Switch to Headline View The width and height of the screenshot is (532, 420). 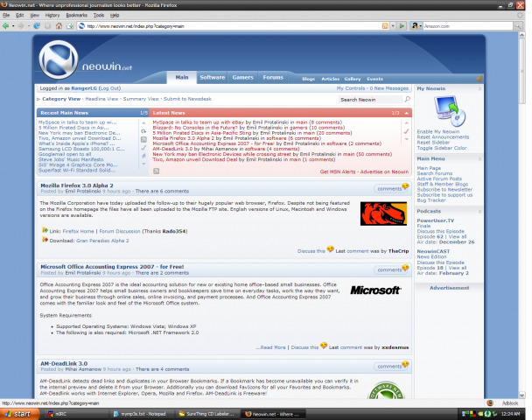click(101, 99)
